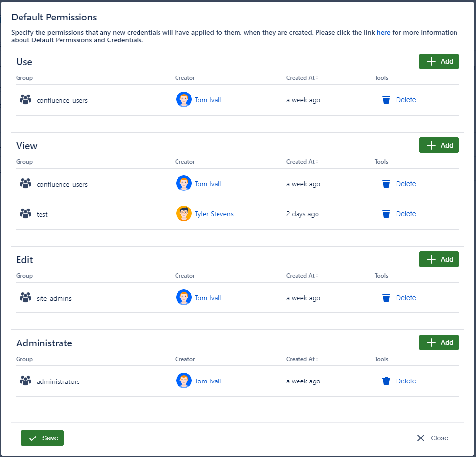Click trash icon for administrators row
The height and width of the screenshot is (457, 476).
pos(386,381)
